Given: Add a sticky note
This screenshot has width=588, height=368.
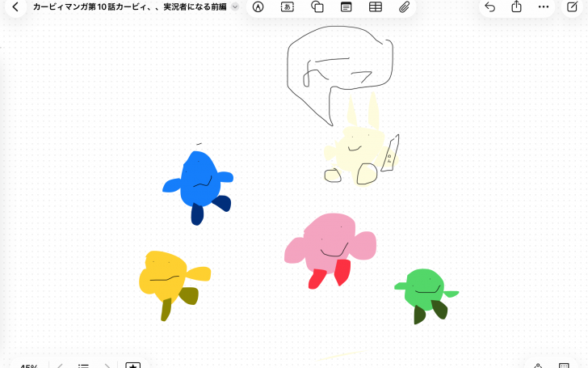Looking at the screenshot, I should [x=346, y=6].
